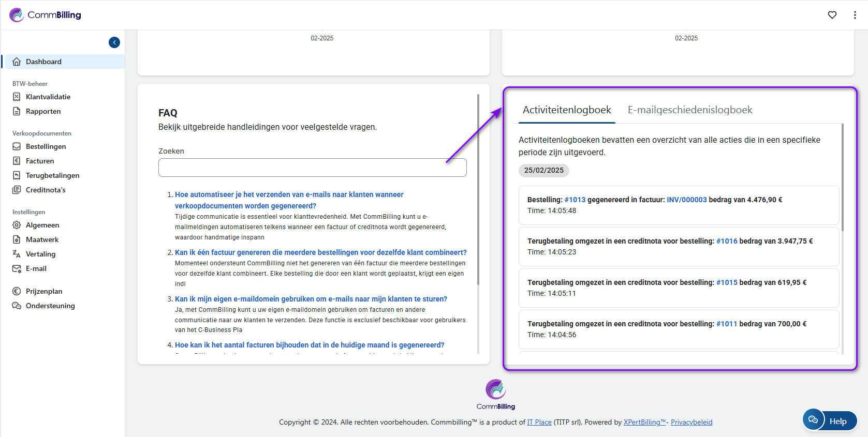
Task: Click the Bestellingen inbox icon
Action: click(x=17, y=146)
